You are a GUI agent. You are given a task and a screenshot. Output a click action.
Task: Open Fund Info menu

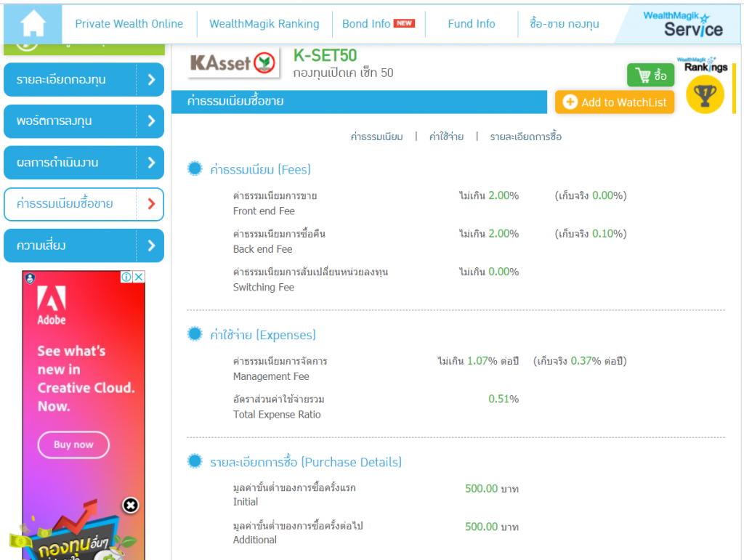tap(471, 24)
